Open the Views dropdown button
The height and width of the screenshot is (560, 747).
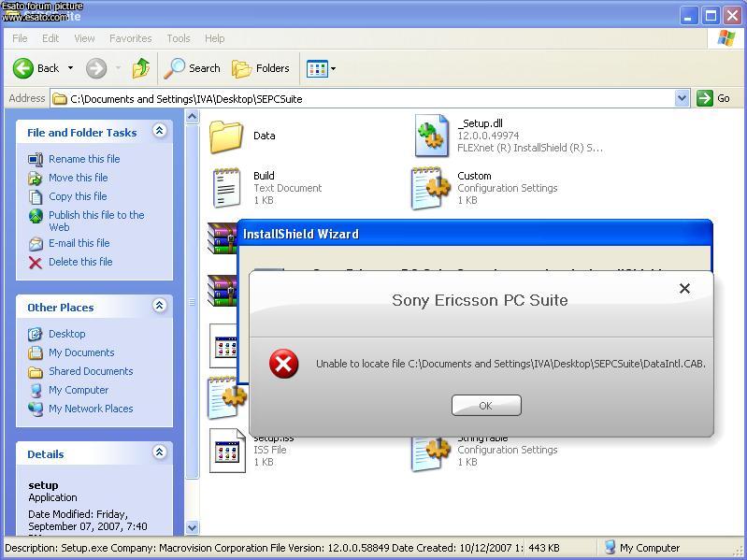321,68
